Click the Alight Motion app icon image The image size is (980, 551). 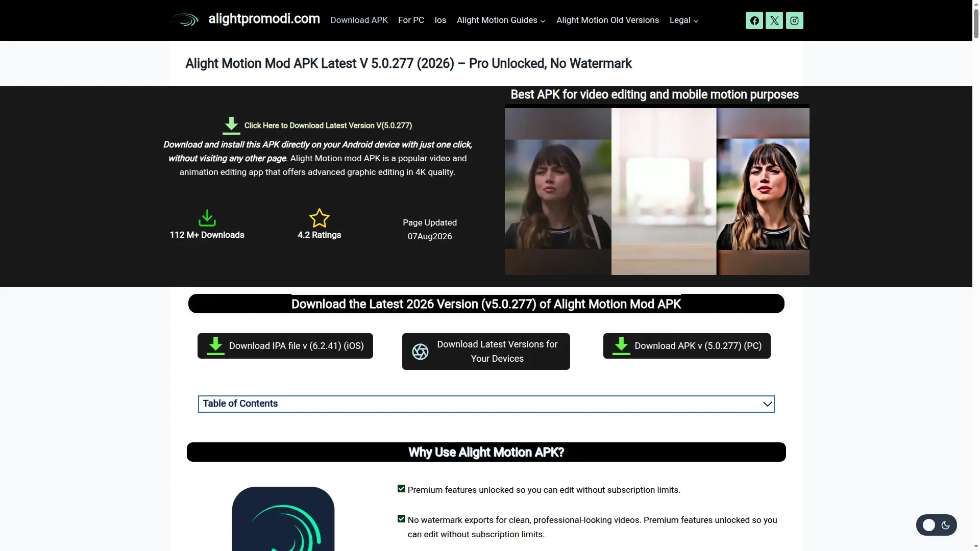click(x=283, y=519)
